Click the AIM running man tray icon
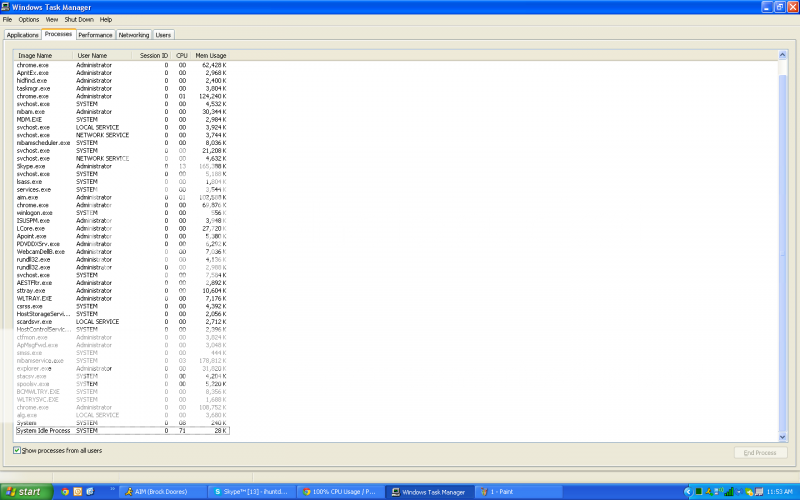Screen dimensions: 800x500 pyautogui.click(x=709, y=492)
